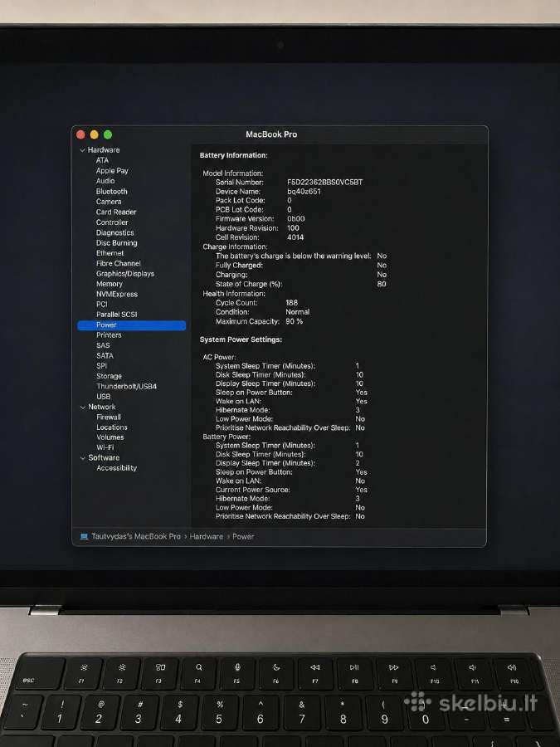Image resolution: width=560 pixels, height=747 pixels.
Task: Click the Cell Revision value 4014
Action: (x=295, y=237)
